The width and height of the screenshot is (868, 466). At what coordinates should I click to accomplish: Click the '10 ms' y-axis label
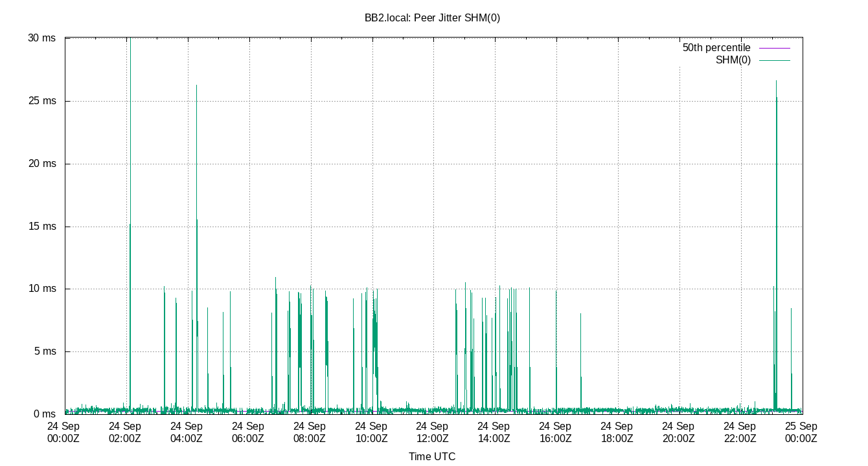tap(42, 289)
